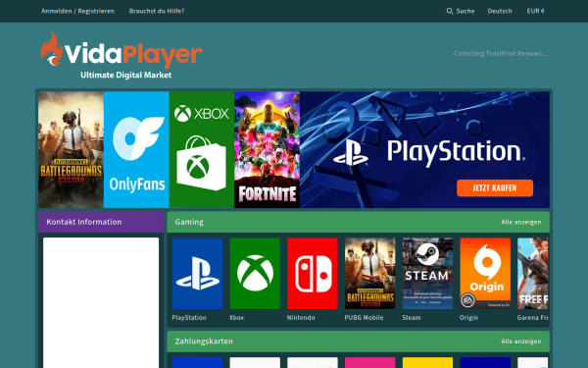Click the large PlayStation banner
The image size is (588, 368).
point(425,149)
